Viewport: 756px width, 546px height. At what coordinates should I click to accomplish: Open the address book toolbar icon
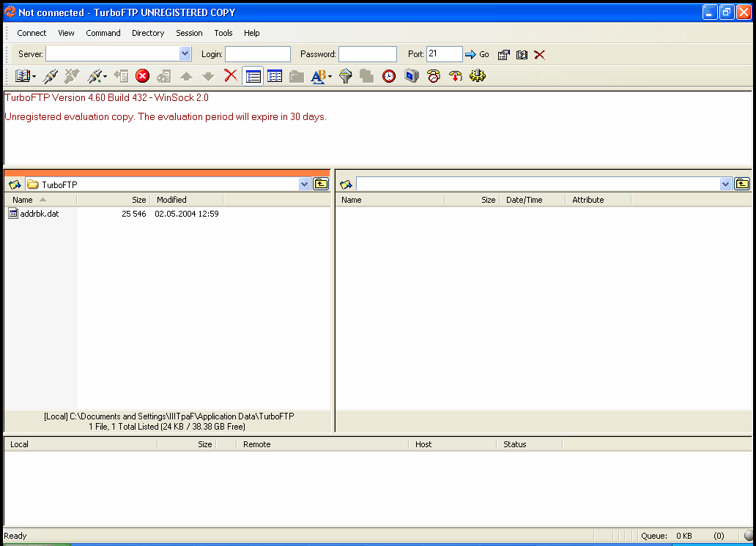point(22,76)
